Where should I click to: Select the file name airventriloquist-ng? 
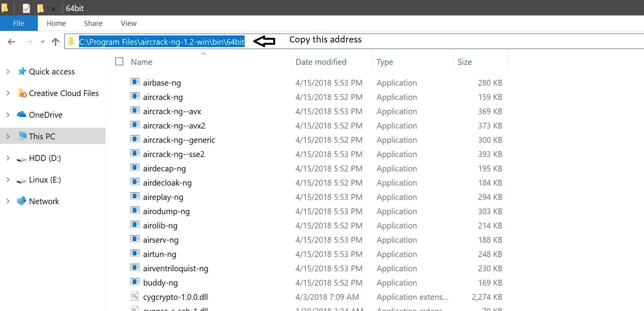click(x=176, y=269)
